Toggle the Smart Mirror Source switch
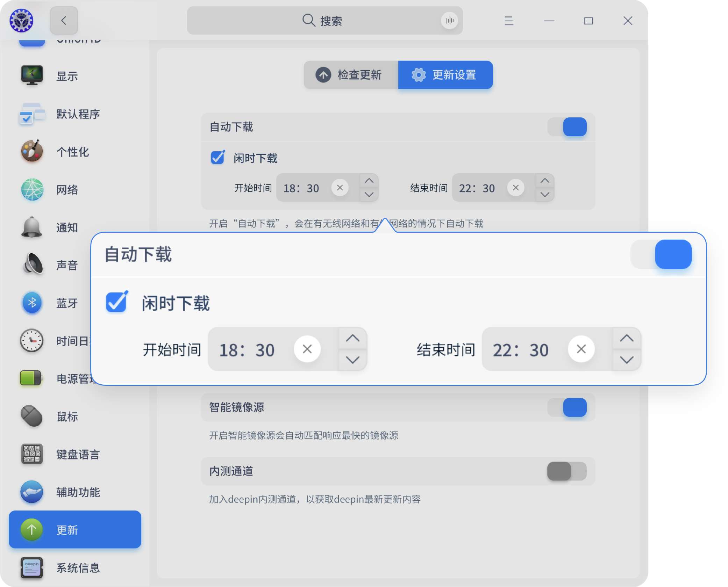Screen dimensions: 728x587 coord(567,407)
